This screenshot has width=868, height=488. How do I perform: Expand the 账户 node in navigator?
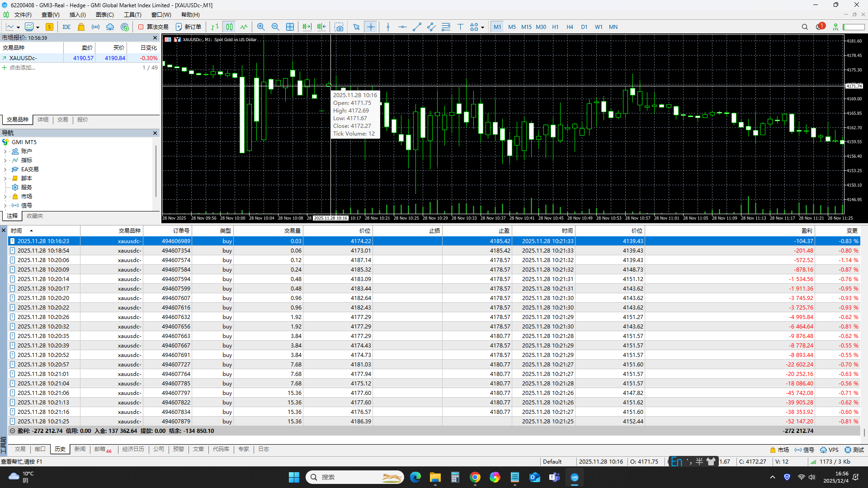click(5, 151)
